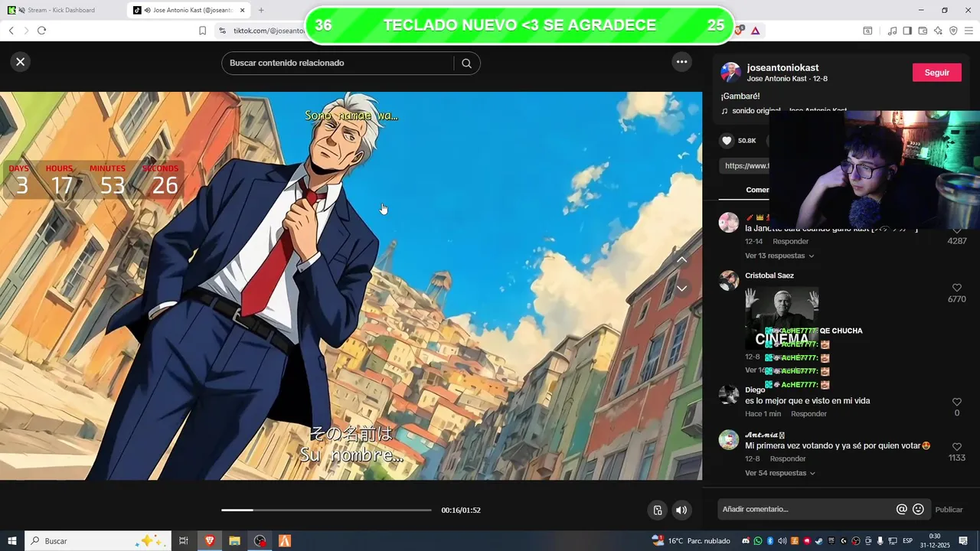This screenshot has width=980, height=551.
Task: Click Responder under the 12-14 comment
Action: (x=790, y=241)
